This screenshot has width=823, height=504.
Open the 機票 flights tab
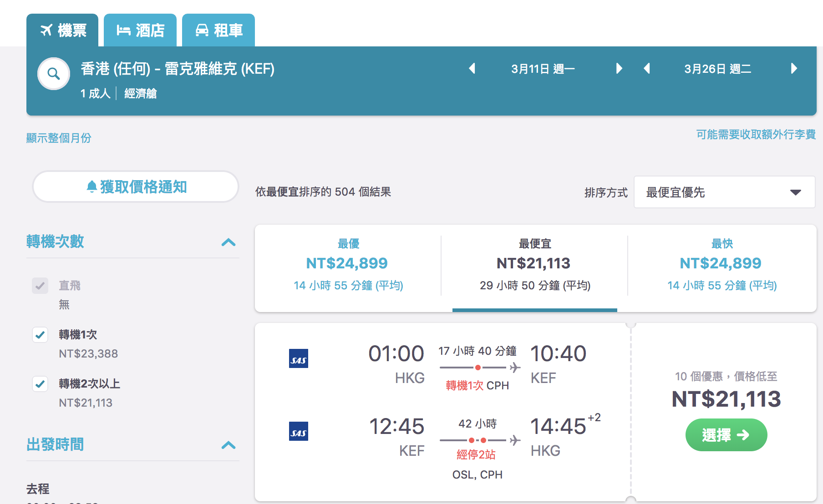click(x=62, y=30)
